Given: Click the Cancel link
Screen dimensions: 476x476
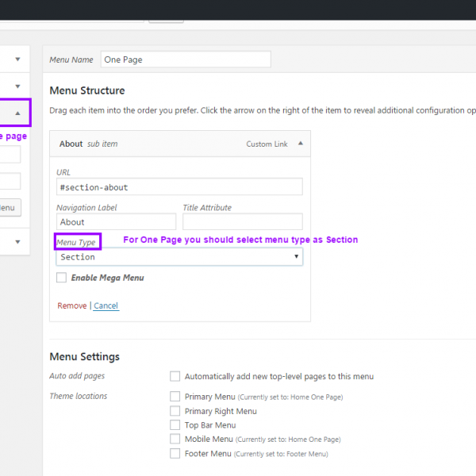Looking at the screenshot, I should [106, 305].
